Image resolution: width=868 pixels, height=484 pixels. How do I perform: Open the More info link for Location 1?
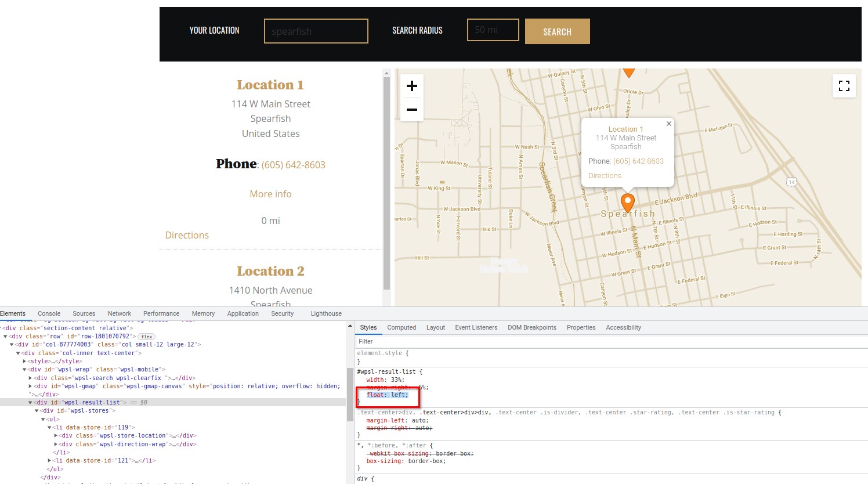[x=270, y=194]
